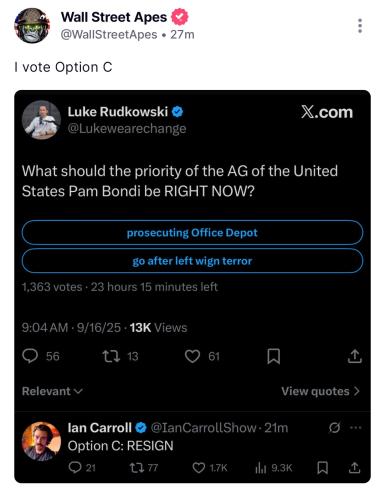The width and height of the screenshot is (385, 500).
Task: Open the @Lukewearechange handle link
Action: [127, 128]
